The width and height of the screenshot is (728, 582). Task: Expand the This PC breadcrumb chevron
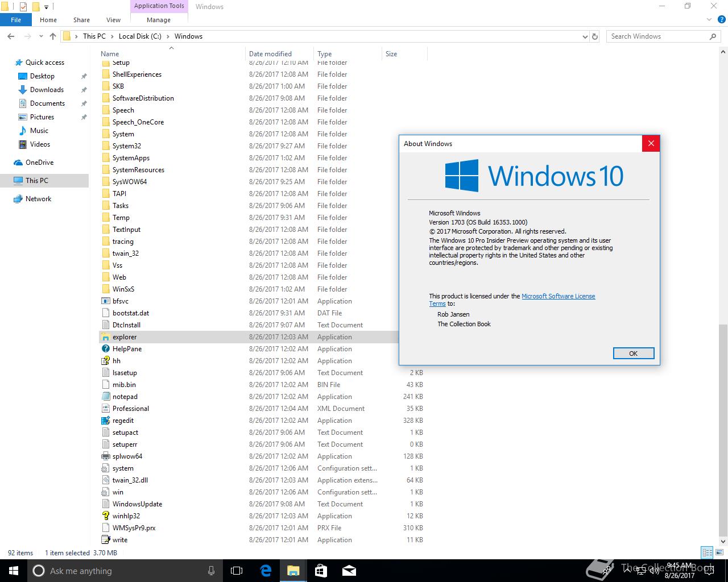pyautogui.click(x=113, y=36)
